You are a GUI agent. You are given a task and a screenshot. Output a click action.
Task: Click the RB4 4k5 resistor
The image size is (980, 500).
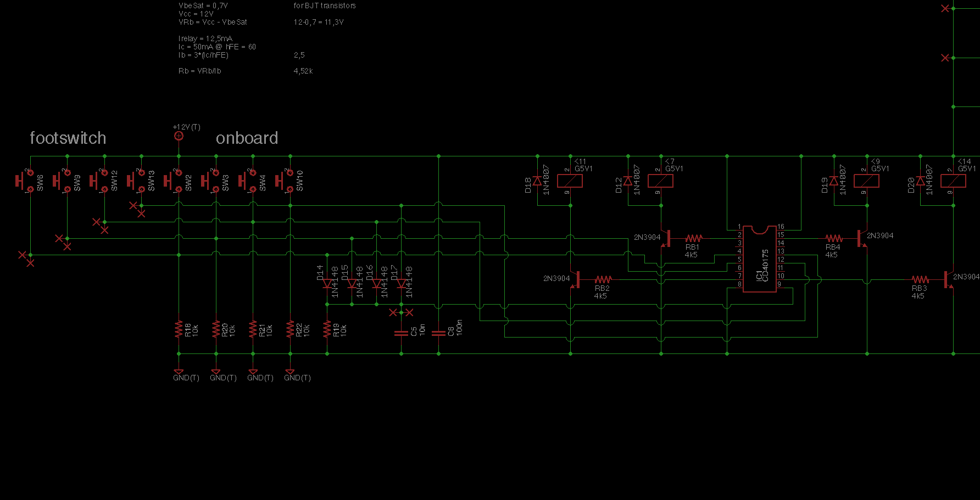(834, 238)
